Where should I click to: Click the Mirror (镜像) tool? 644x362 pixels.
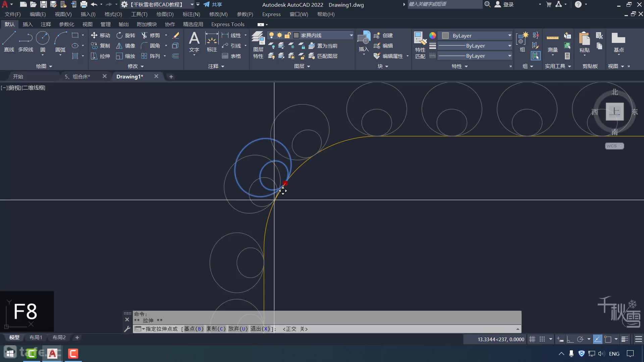[125, 46]
